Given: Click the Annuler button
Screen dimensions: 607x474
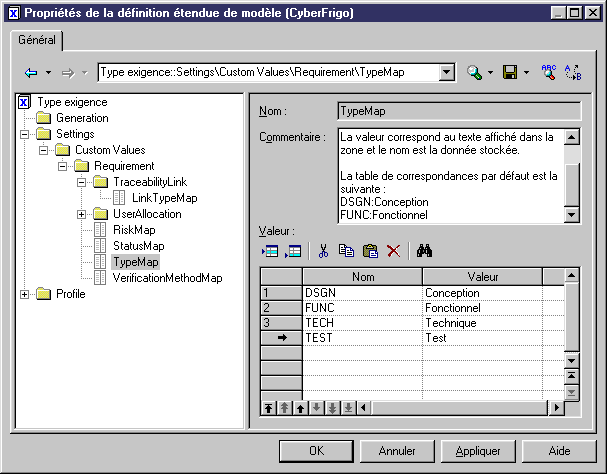Looking at the screenshot, I should click(398, 451).
